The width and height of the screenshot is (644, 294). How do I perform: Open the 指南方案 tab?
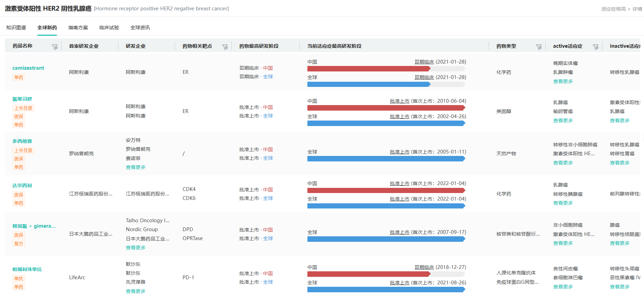[x=78, y=27]
